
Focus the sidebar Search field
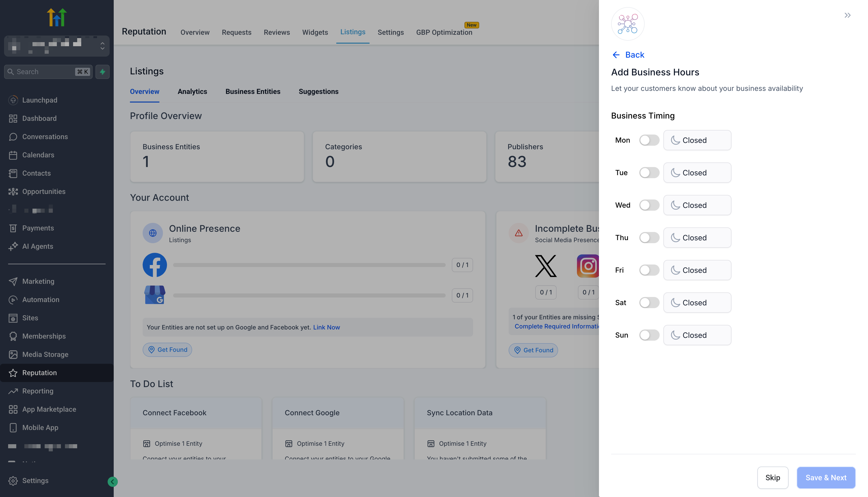coord(44,72)
